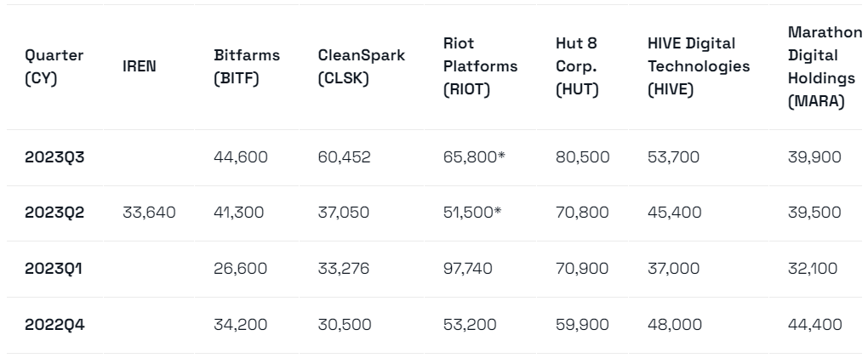Select the 2023Q1 row label

(54, 268)
